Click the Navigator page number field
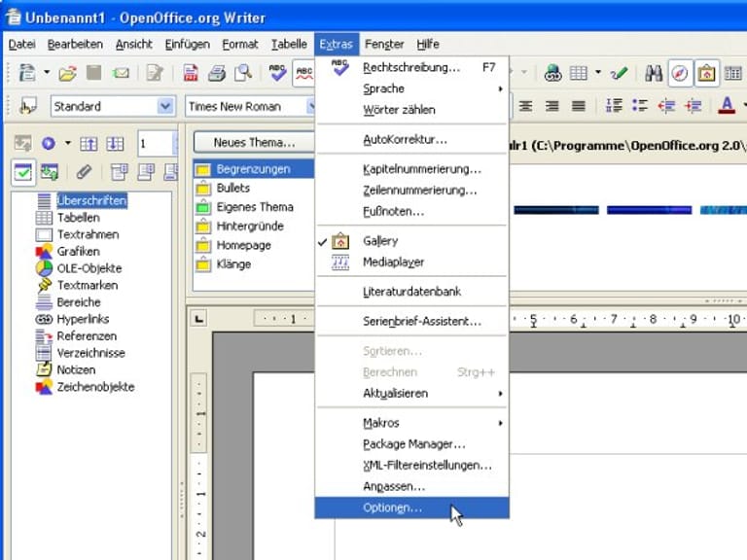 tap(156, 143)
